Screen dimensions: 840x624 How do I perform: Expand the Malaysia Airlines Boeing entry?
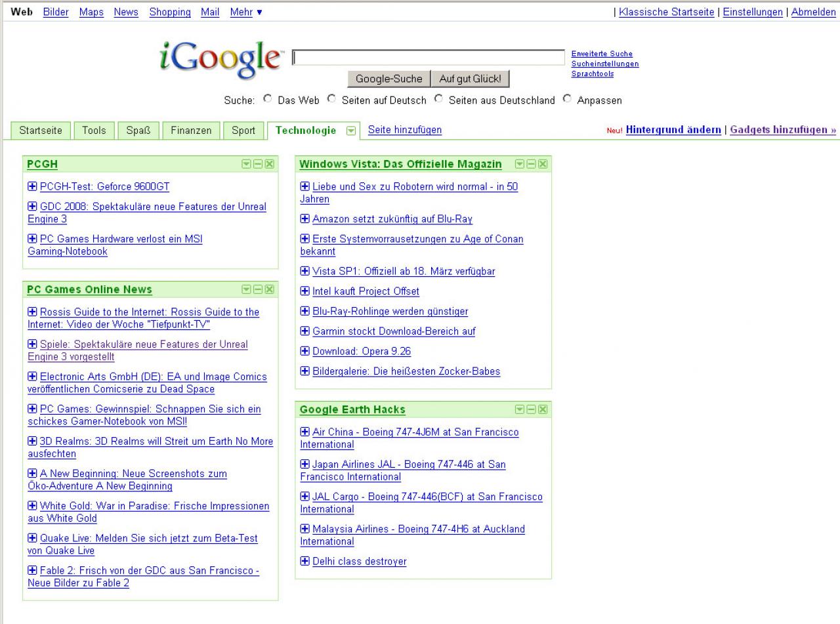click(304, 529)
